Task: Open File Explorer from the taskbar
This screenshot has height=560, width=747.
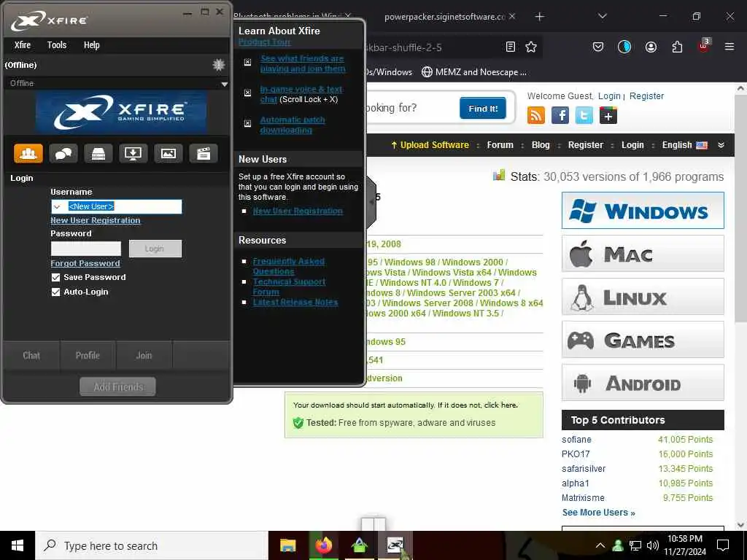Action: click(287, 545)
